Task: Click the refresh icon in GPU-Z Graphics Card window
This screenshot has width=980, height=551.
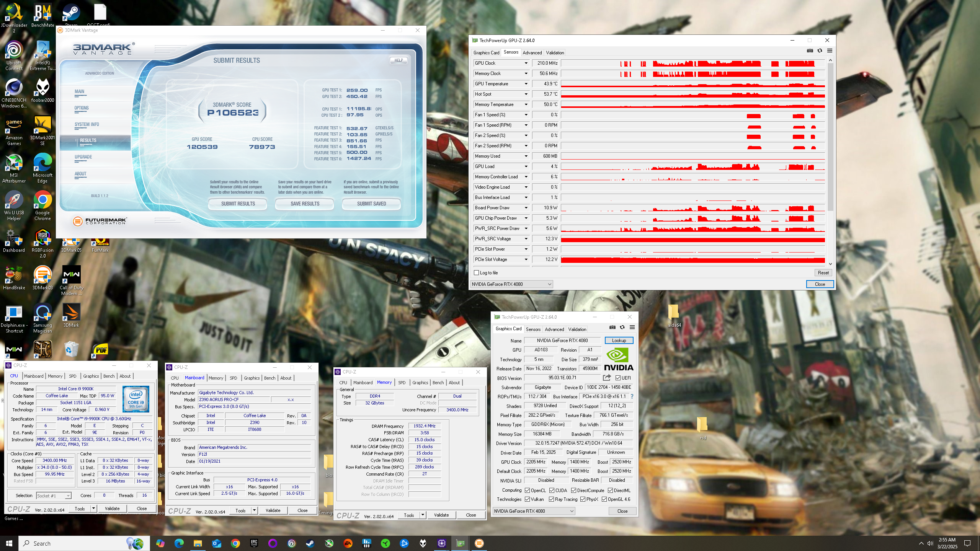Action: [x=622, y=327]
